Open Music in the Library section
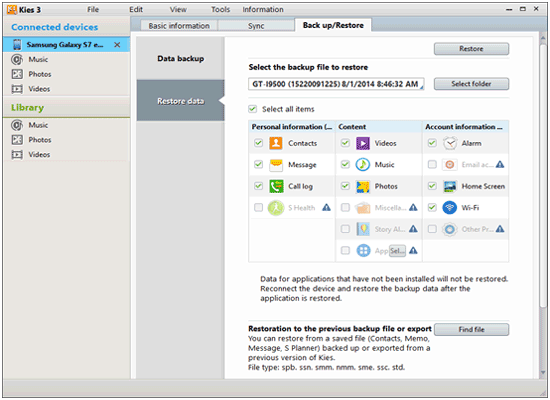 [x=38, y=125]
